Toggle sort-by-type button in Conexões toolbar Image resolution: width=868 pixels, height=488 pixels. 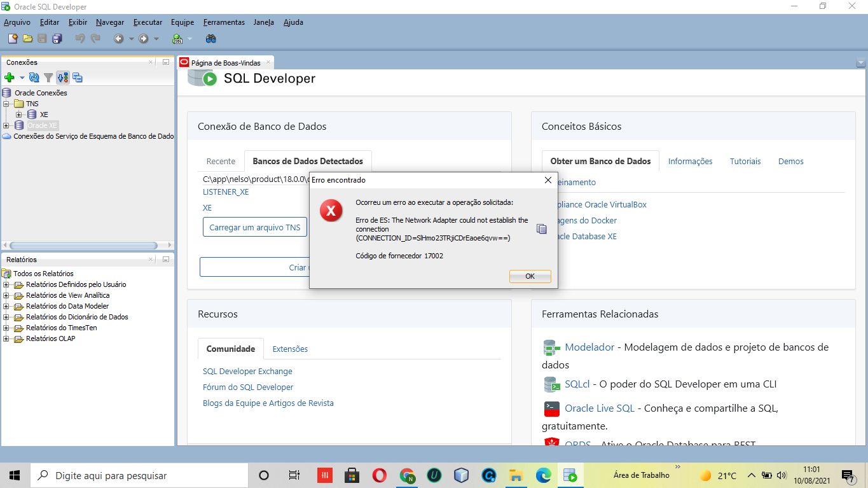pyautogui.click(x=62, y=78)
